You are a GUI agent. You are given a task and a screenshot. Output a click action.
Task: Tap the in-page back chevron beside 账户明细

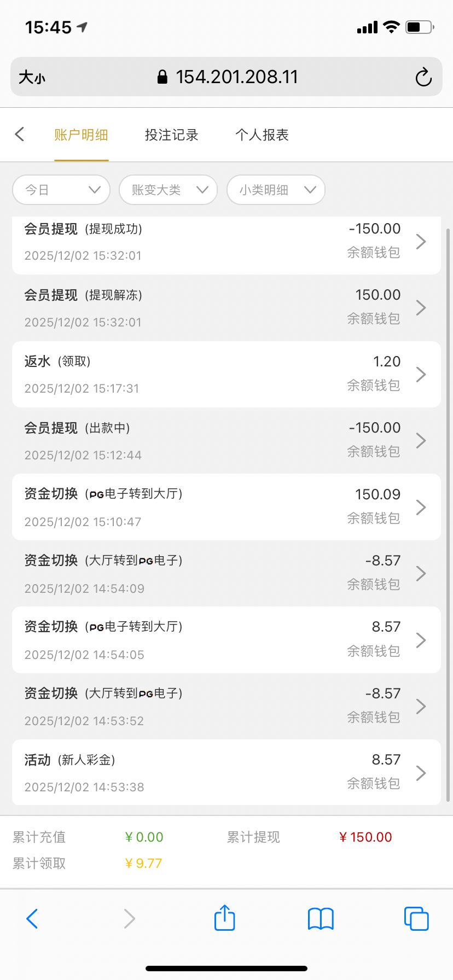click(20, 134)
